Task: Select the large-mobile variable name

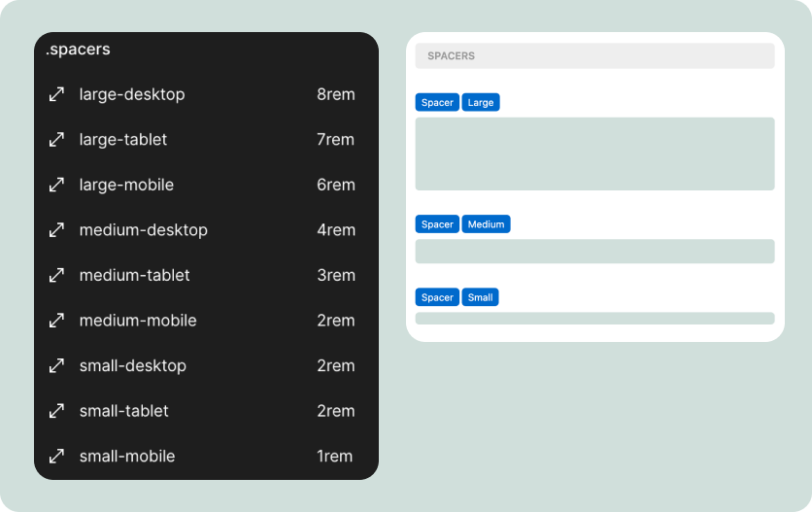Action: pos(126,185)
